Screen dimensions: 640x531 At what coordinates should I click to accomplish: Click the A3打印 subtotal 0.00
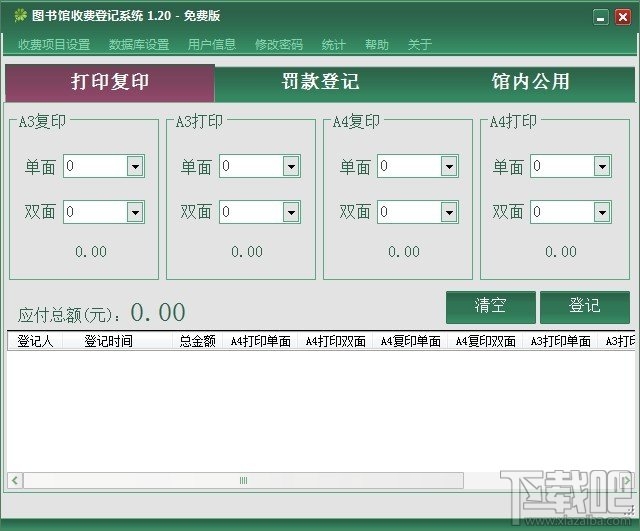[x=247, y=251]
